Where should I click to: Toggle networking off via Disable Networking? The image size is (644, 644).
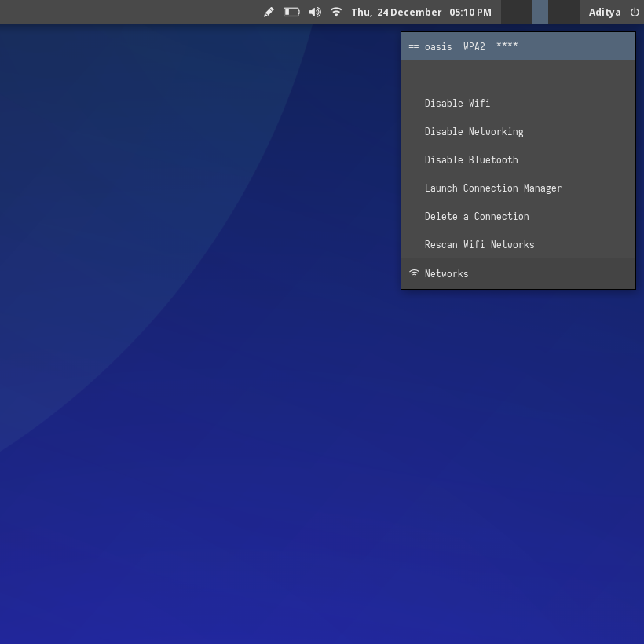474,131
